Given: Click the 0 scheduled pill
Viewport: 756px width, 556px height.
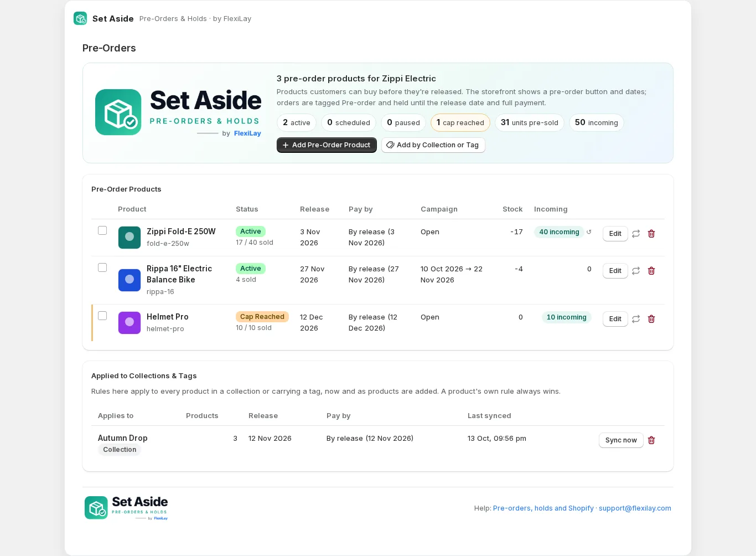Looking at the screenshot, I should tap(349, 123).
